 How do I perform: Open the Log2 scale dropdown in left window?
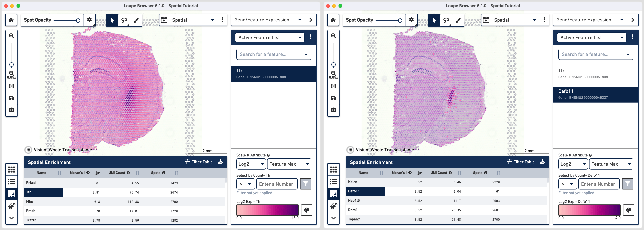point(251,164)
